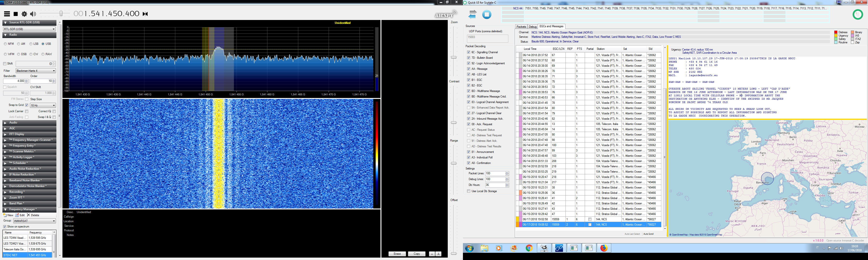This screenshot has height=260, width=868.
Task: Toggle 7D - Bulletin Board packet decoding
Action: tap(468, 58)
